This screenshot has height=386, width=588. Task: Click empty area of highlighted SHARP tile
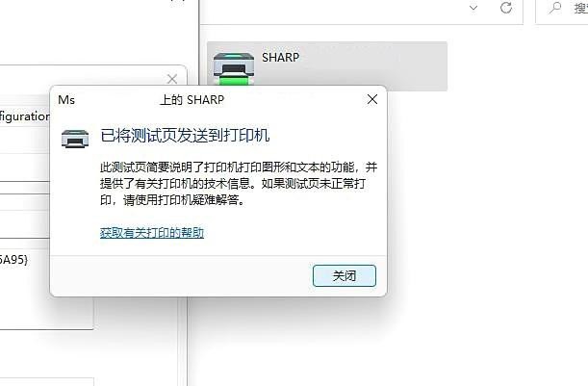tap(375, 65)
